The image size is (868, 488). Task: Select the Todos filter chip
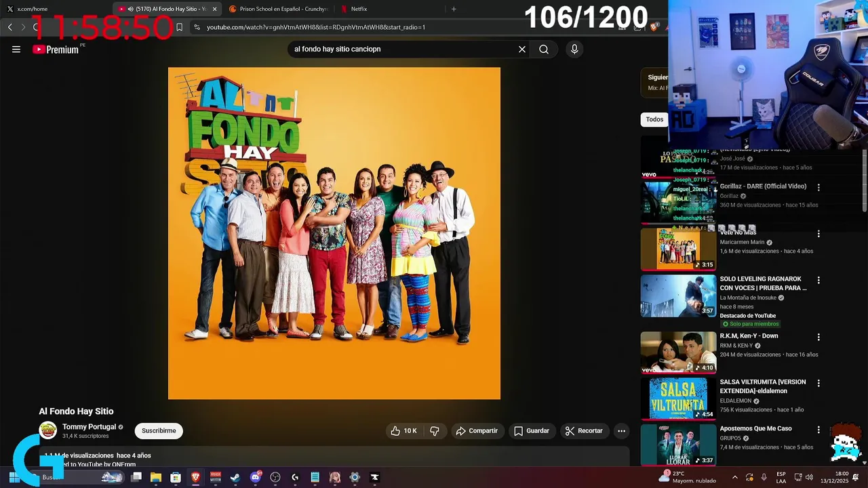(x=654, y=119)
